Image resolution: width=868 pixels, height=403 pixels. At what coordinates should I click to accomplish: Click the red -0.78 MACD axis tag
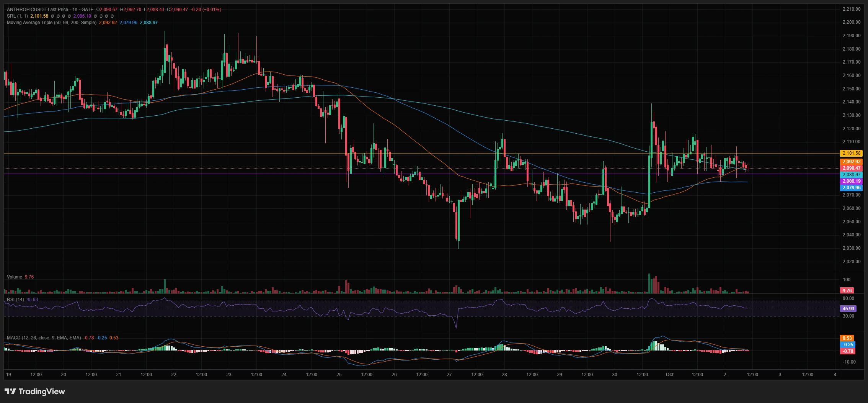[847, 351]
